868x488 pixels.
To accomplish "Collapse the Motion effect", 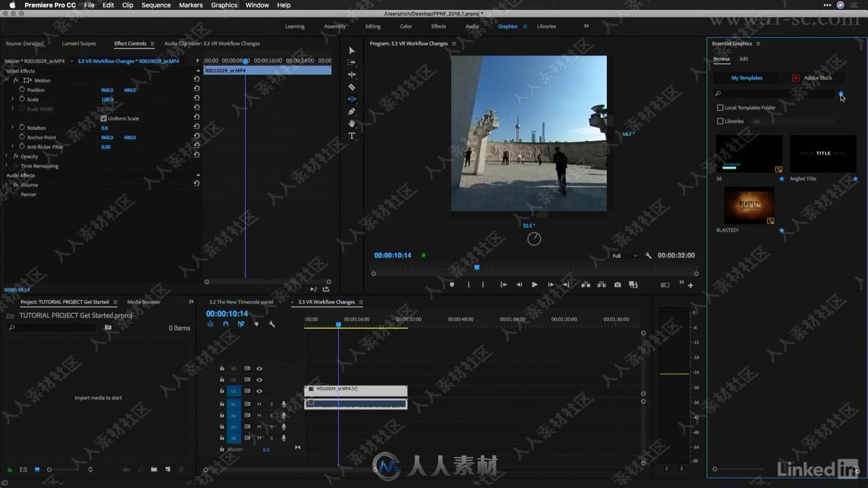I will point(7,81).
